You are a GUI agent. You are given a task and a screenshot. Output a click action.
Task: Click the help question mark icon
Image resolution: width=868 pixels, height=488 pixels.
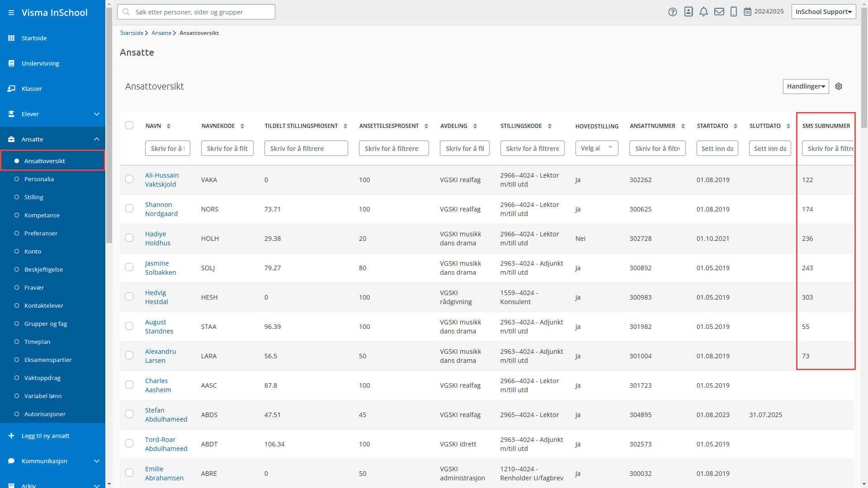tap(673, 12)
